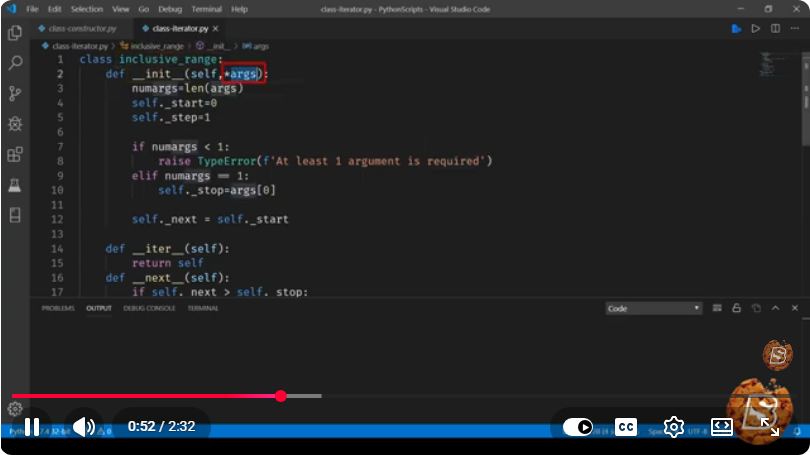Click the Open Log File icon in panel

coord(756,308)
